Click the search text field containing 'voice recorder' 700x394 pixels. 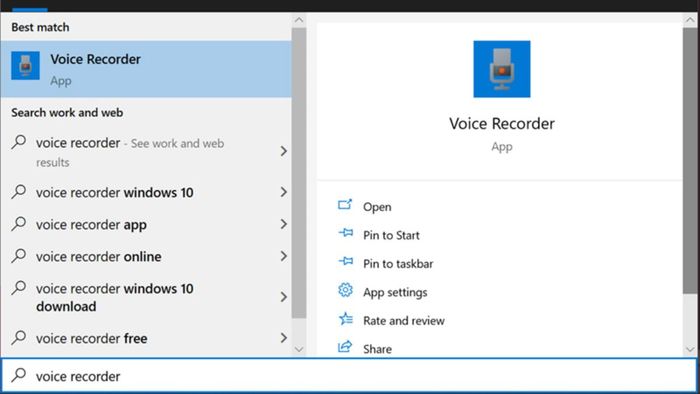coord(350,376)
